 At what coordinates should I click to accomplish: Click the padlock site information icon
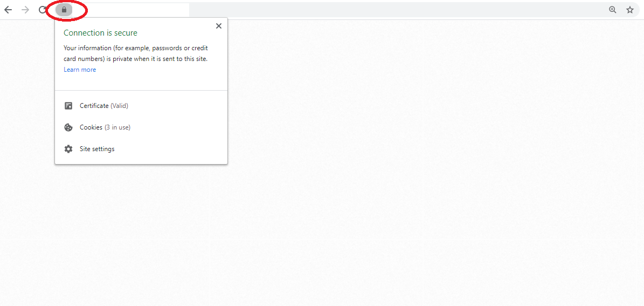64,10
